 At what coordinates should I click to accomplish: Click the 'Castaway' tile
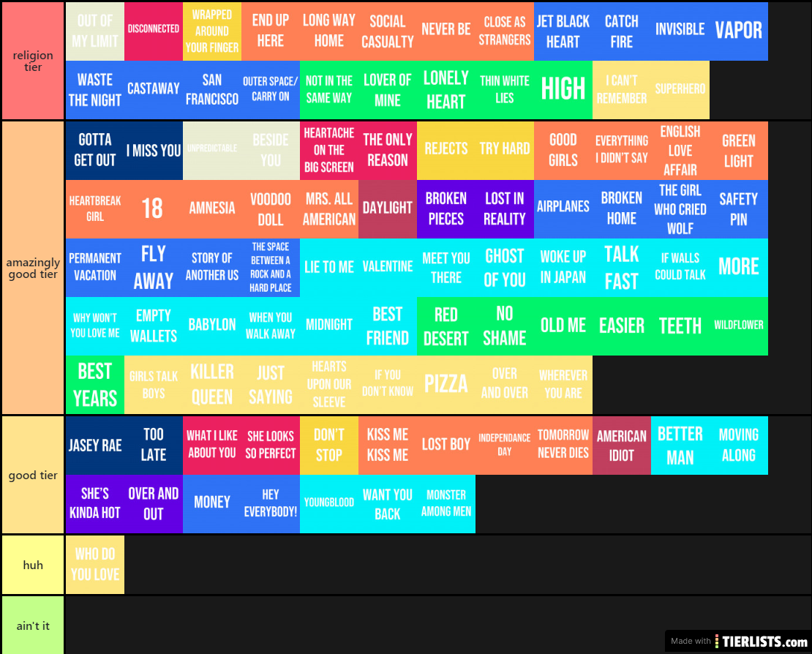pyautogui.click(x=154, y=90)
